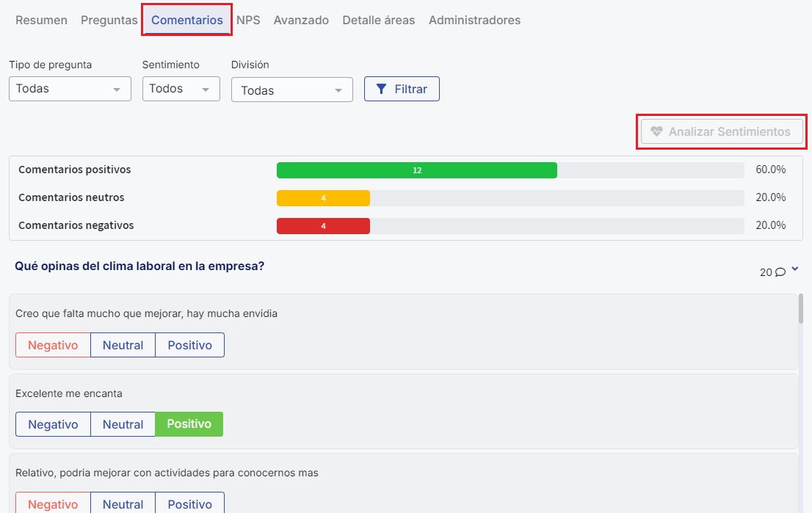
Task: Mark the envidia comment as Negativo
Action: click(53, 345)
